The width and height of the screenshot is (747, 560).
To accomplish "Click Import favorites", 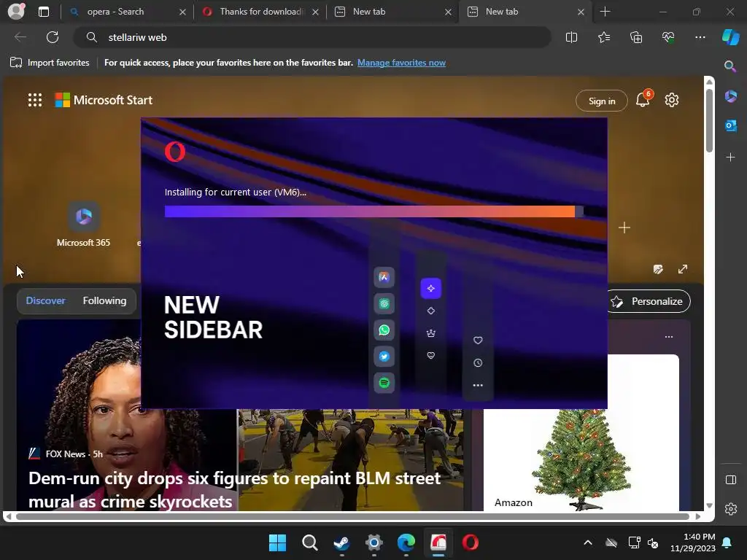I will click(50, 63).
